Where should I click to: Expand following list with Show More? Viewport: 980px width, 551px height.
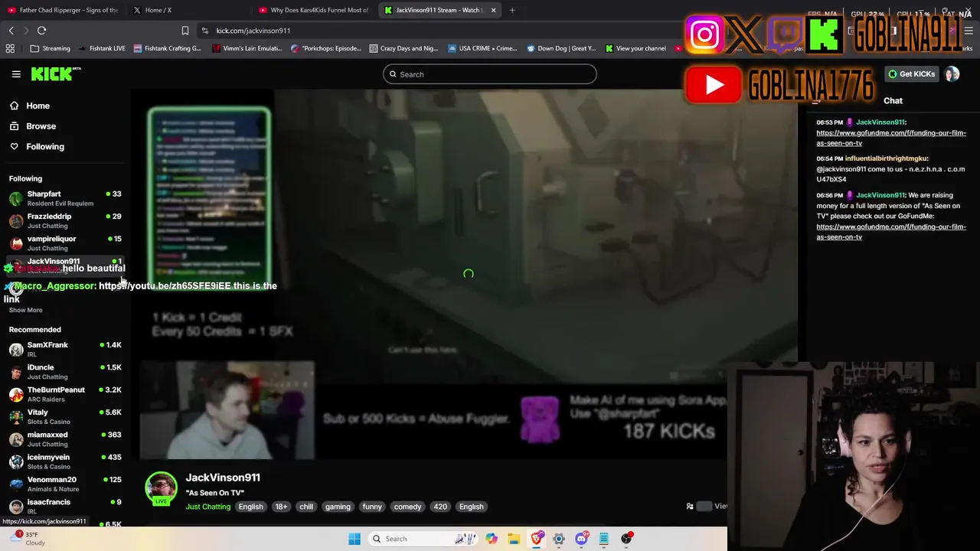coord(25,310)
